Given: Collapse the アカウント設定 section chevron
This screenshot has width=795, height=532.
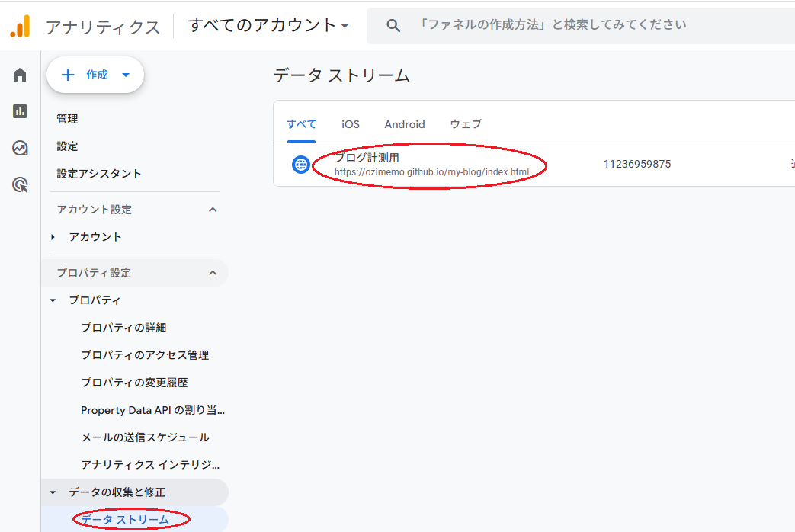Looking at the screenshot, I should [213, 210].
